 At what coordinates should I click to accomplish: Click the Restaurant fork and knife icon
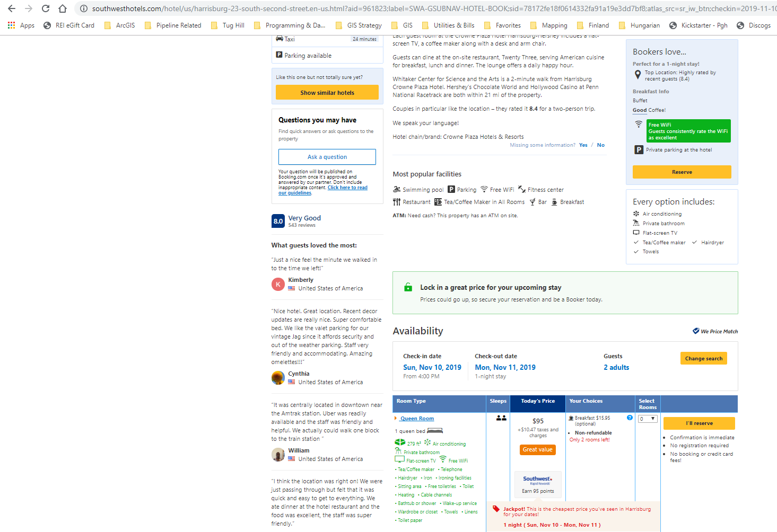click(x=397, y=202)
